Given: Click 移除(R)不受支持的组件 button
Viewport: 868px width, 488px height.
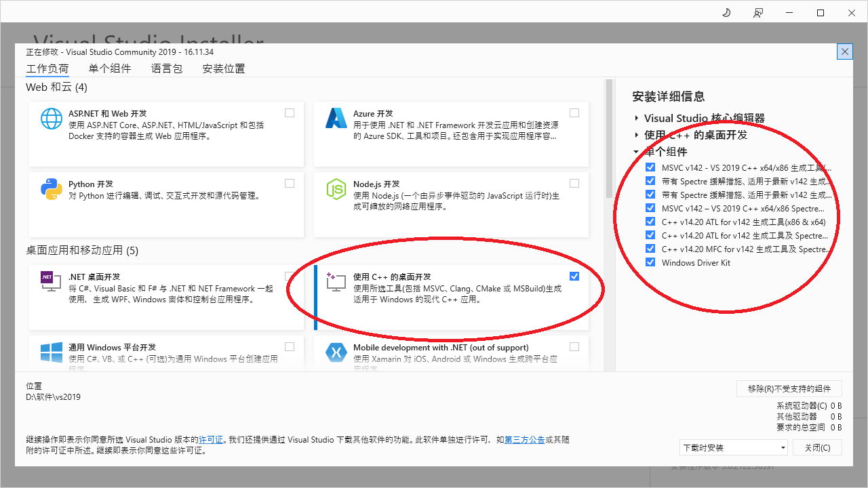Looking at the screenshot, I should 789,388.
